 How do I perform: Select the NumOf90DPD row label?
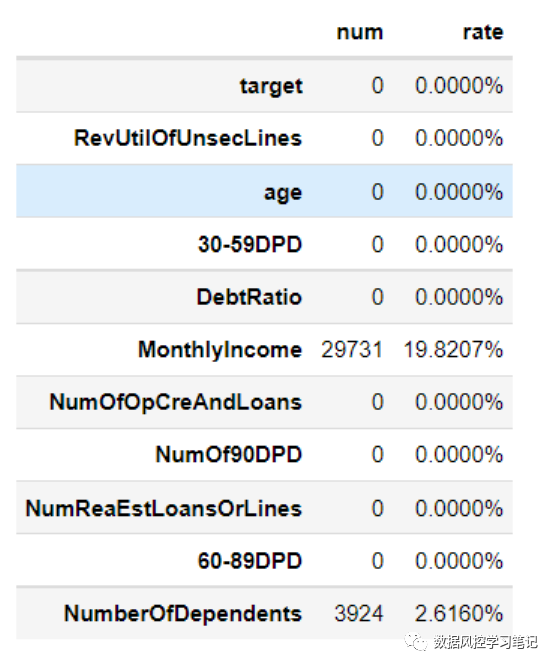tap(229, 455)
